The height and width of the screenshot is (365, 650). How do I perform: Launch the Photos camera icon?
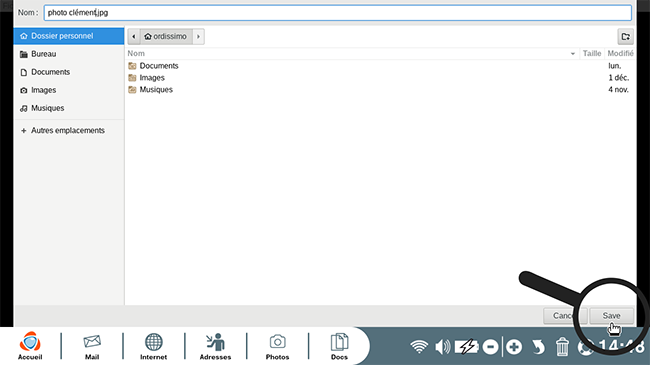click(277, 346)
